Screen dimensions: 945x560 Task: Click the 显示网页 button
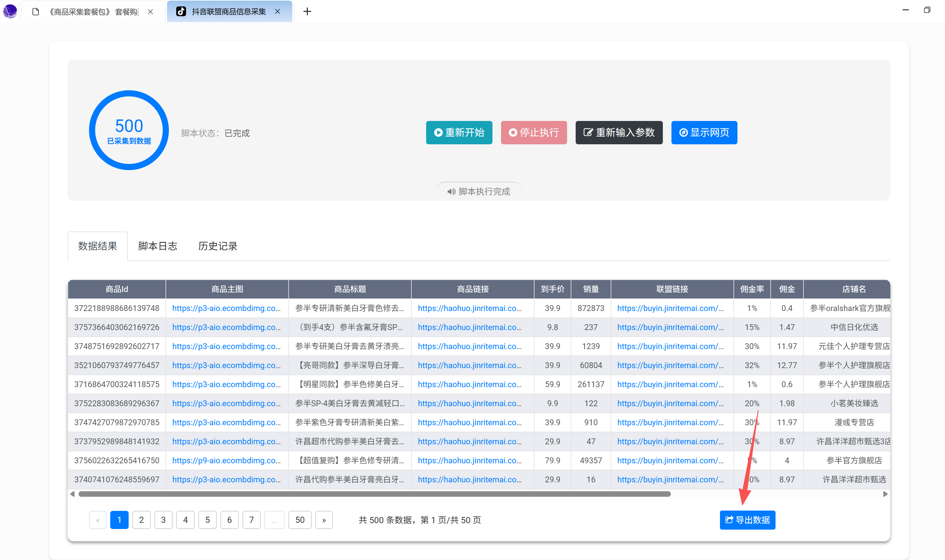click(704, 132)
